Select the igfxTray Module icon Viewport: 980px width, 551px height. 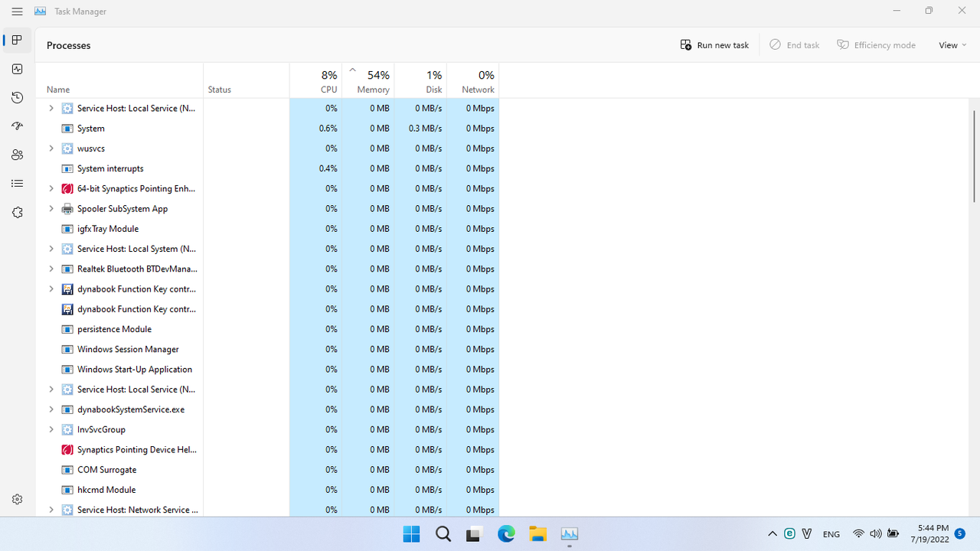(67, 229)
